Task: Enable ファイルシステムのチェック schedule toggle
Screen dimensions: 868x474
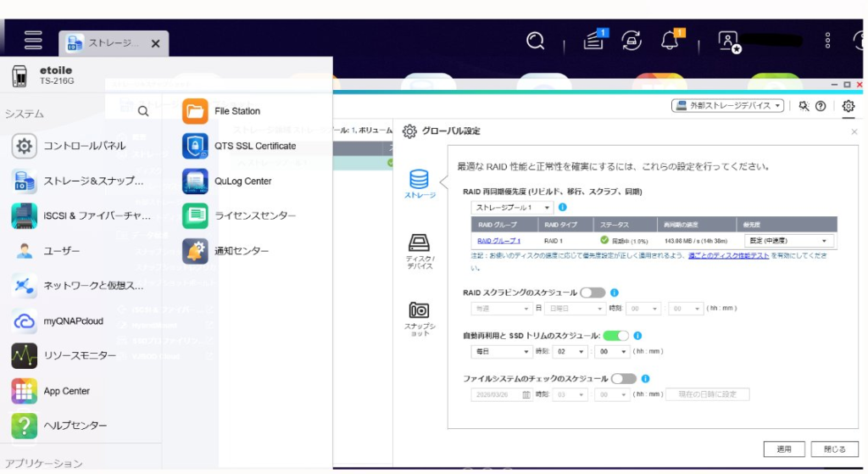Action: point(623,379)
